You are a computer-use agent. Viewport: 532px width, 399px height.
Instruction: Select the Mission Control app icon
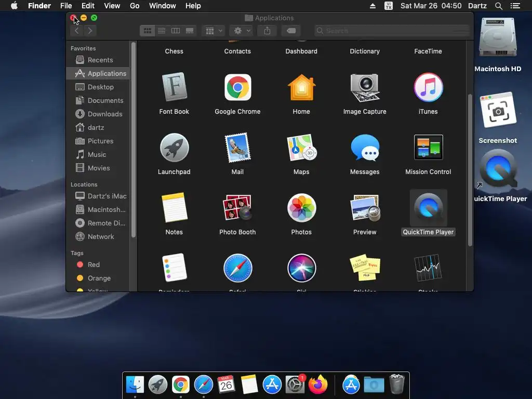coord(428,147)
